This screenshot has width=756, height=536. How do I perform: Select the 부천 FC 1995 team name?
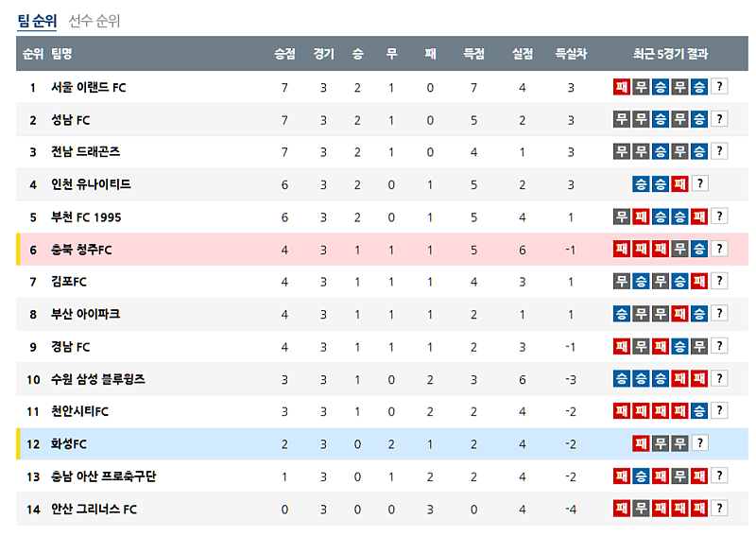(86, 217)
